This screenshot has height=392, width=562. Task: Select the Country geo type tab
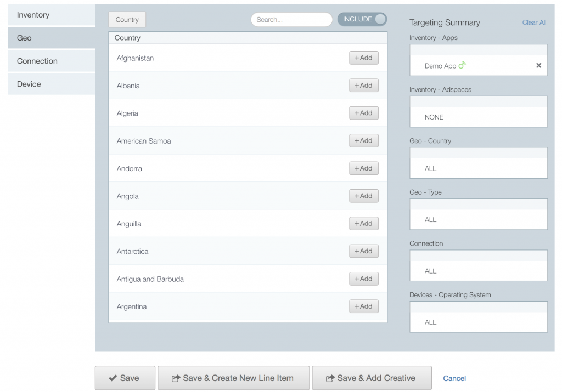pyautogui.click(x=127, y=20)
